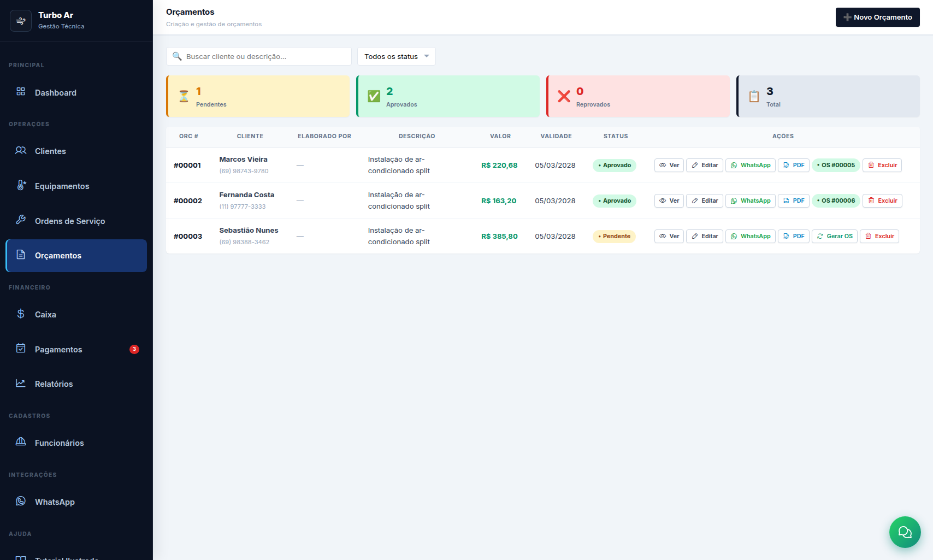Open the WhatsApp icon in sidebar
Viewport: 933px width, 560px height.
point(21,501)
